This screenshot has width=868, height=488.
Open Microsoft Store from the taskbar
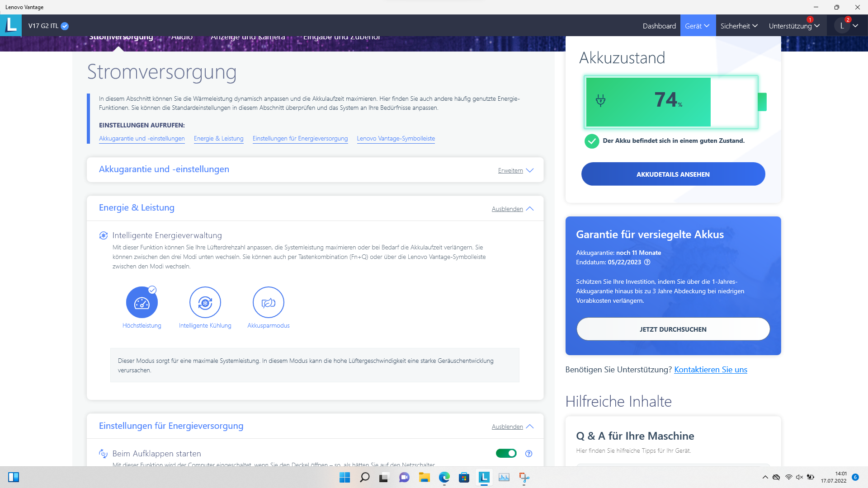(464, 477)
